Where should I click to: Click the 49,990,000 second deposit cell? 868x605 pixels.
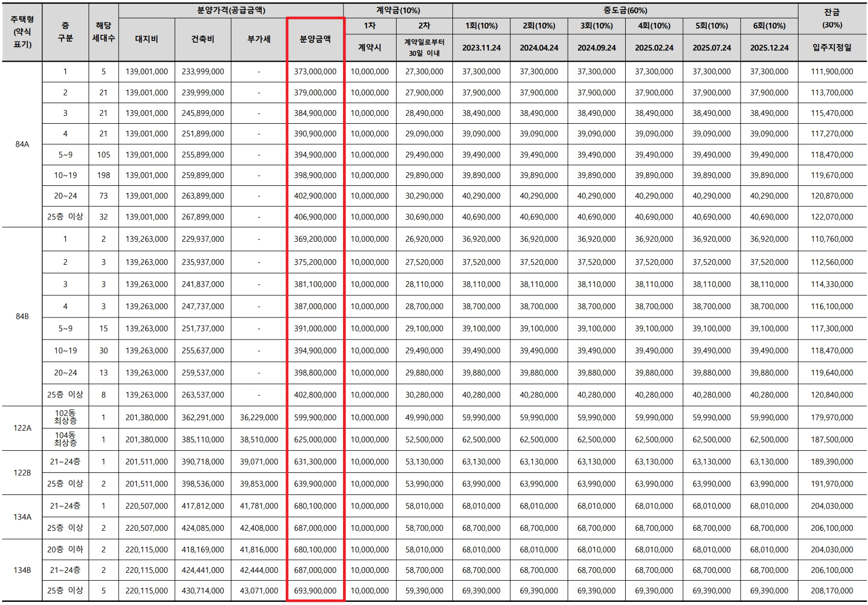click(x=424, y=418)
